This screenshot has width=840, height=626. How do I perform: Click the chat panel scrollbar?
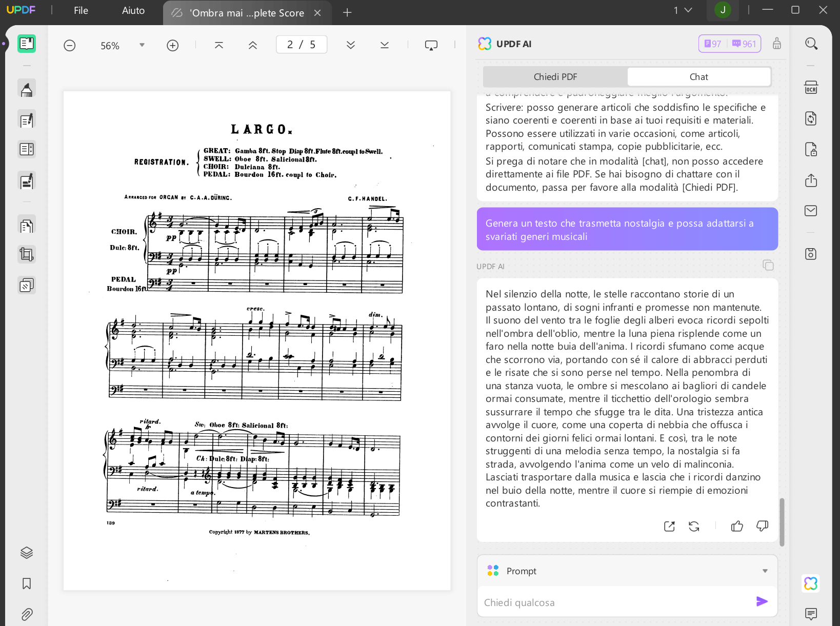tap(782, 522)
